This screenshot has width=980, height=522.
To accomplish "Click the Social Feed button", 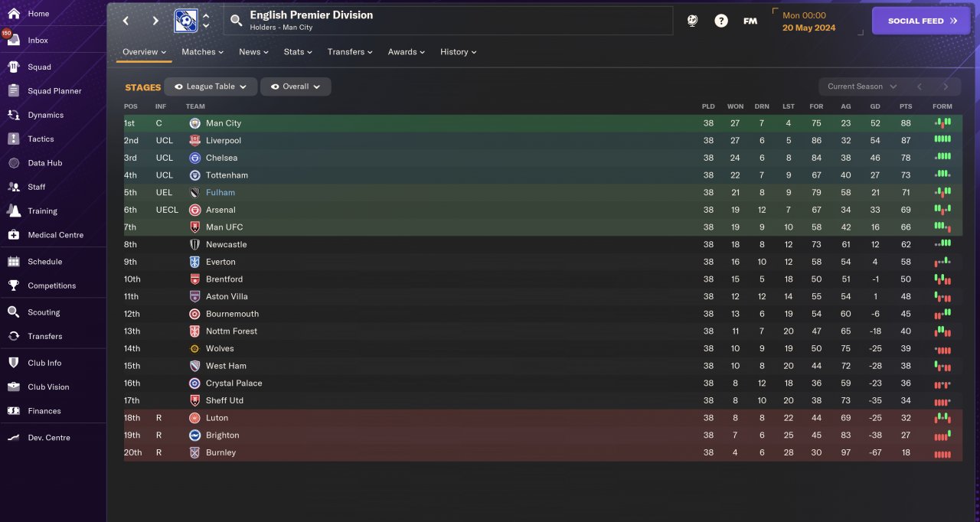I will coord(921,21).
